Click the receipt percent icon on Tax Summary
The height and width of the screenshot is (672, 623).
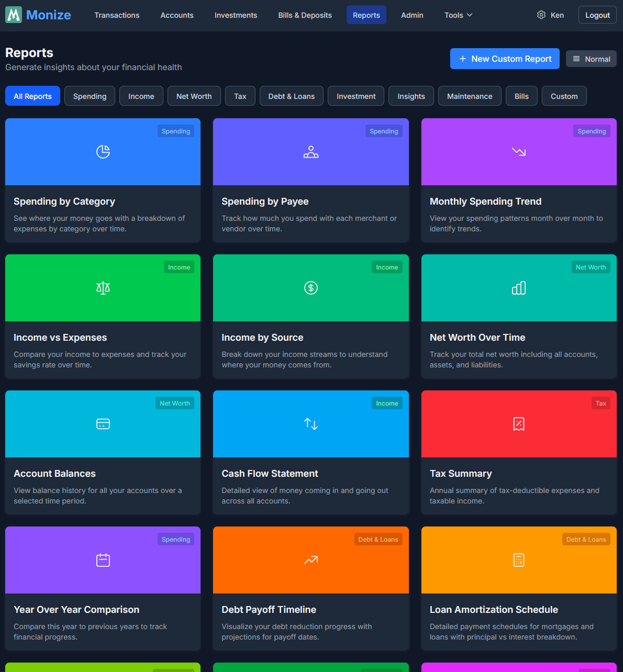coord(519,424)
